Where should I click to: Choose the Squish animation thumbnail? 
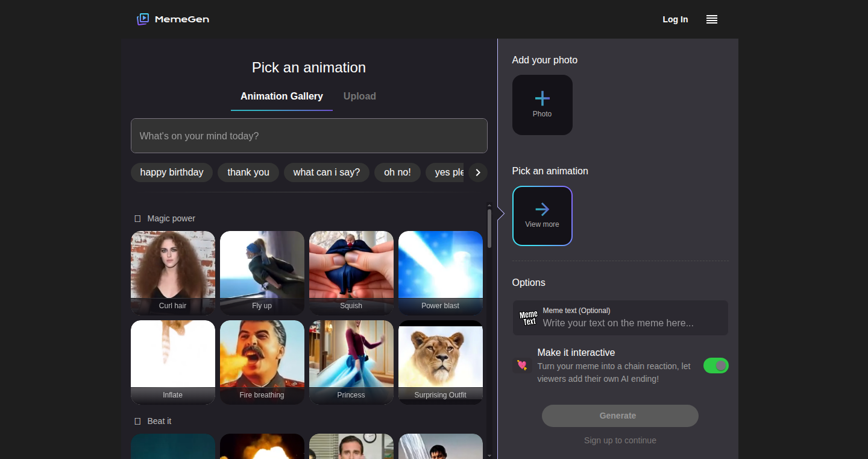pyautogui.click(x=351, y=273)
